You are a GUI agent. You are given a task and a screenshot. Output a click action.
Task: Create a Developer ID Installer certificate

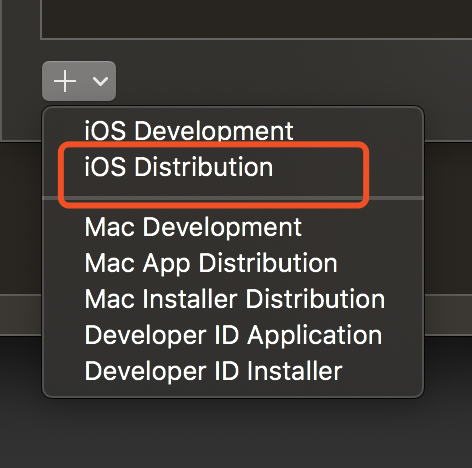click(213, 371)
